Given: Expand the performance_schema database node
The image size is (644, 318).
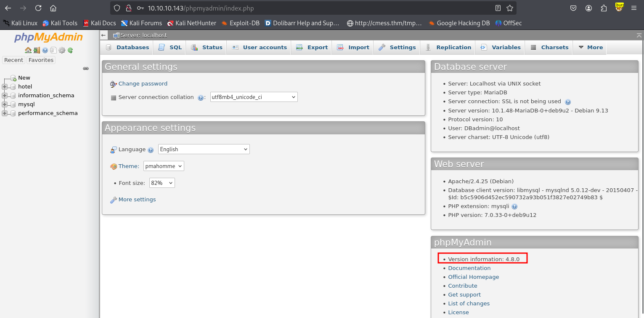Looking at the screenshot, I should pyautogui.click(x=5, y=113).
